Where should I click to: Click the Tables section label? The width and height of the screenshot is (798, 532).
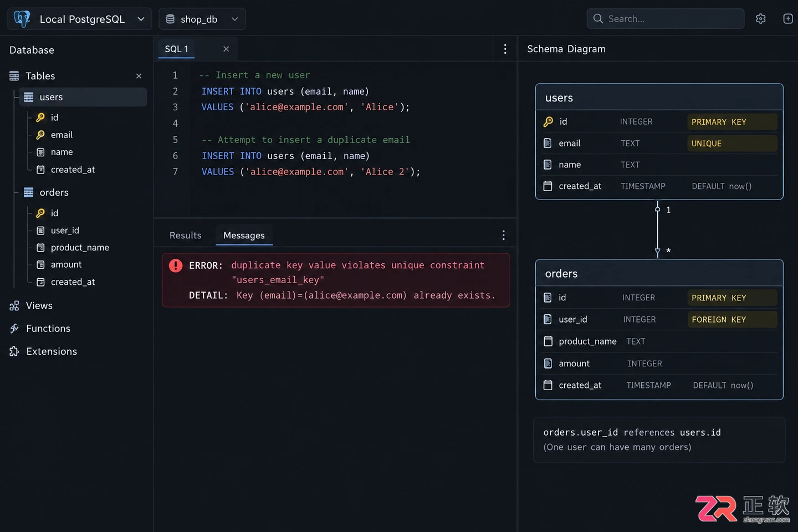[40, 76]
